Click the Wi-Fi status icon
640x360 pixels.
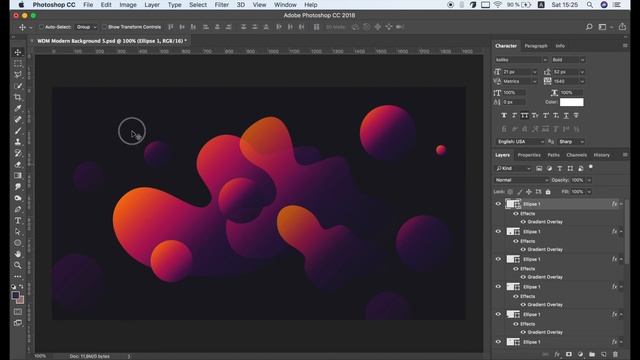click(498, 5)
